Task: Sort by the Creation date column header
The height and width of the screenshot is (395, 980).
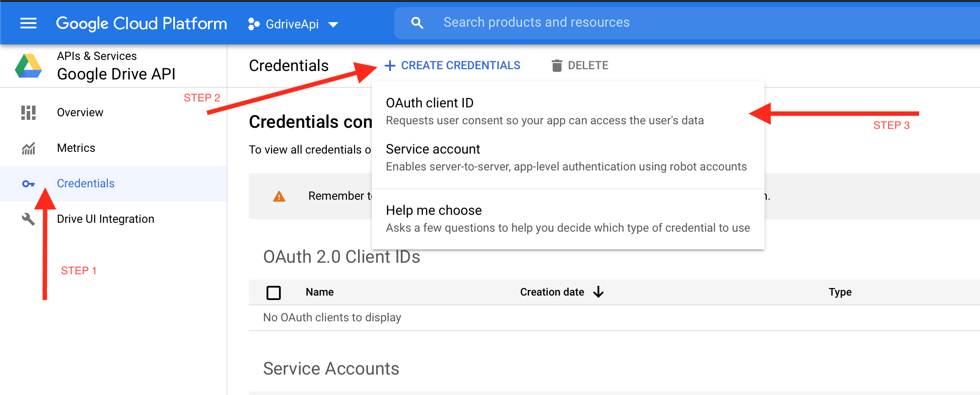Action: coord(552,292)
